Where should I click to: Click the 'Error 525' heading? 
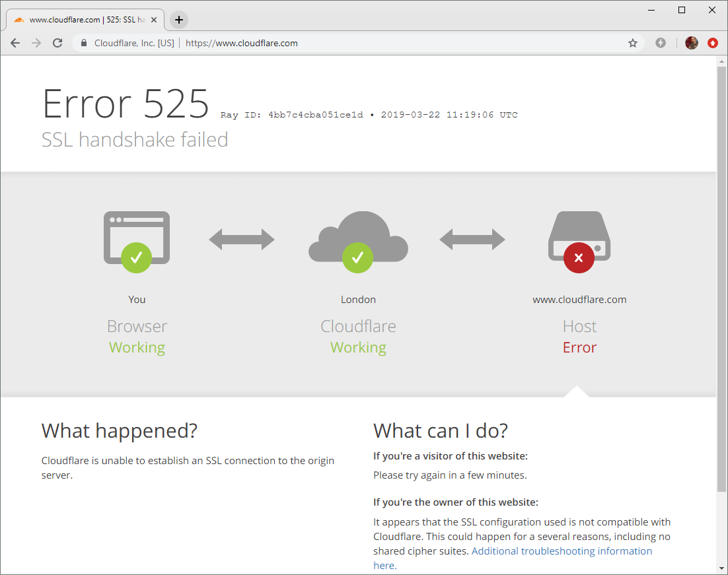coord(126,104)
